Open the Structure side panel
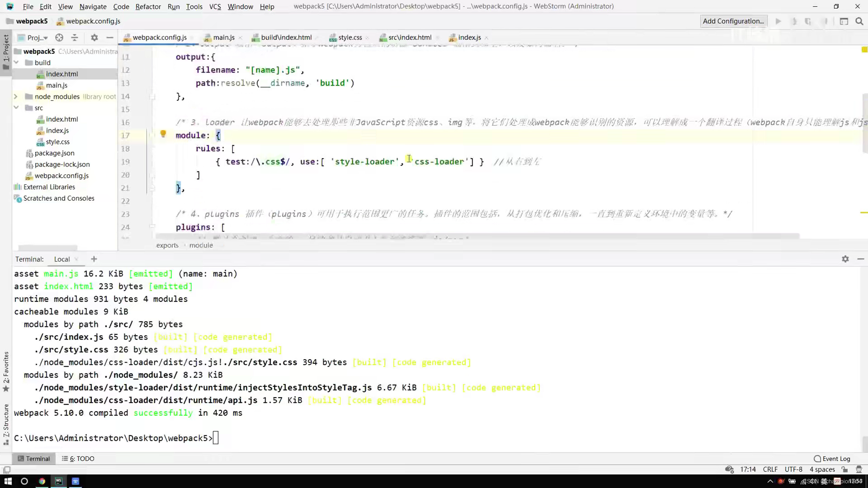Screen dimensions: 868x488 pyautogui.click(x=6, y=424)
